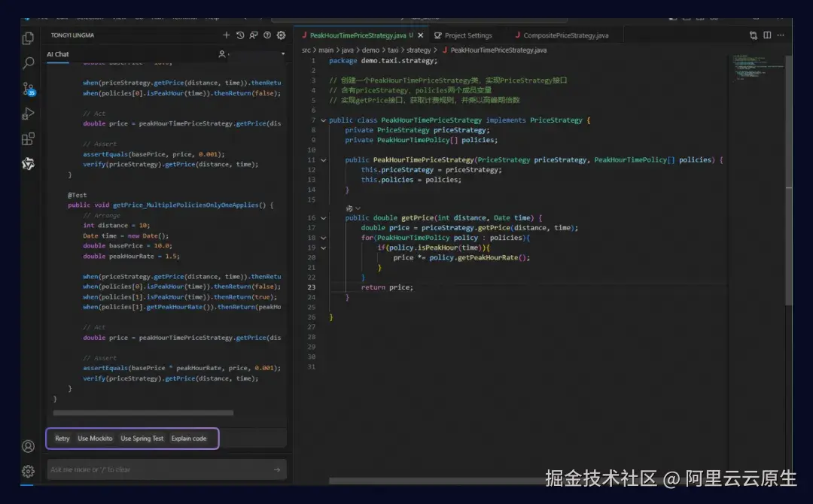813x504 pixels.
Task: Click the Explain code button
Action: pyautogui.click(x=189, y=439)
